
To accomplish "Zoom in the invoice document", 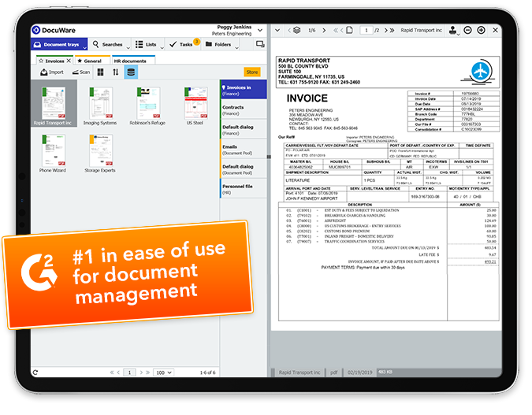I will click(481, 30).
